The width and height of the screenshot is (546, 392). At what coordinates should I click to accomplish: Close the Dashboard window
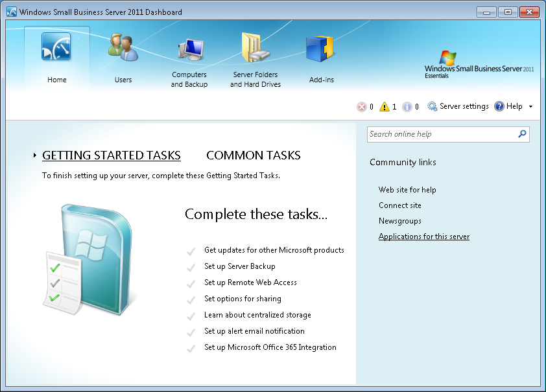(529, 12)
